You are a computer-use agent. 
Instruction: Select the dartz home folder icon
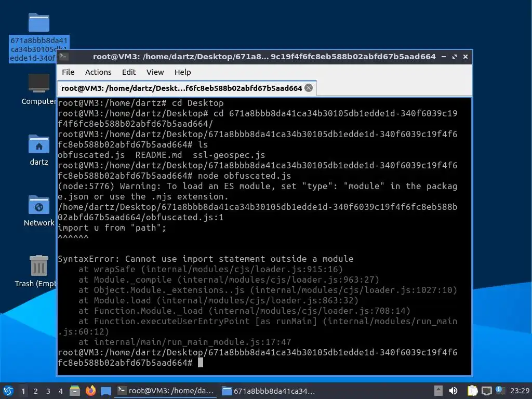(38, 150)
